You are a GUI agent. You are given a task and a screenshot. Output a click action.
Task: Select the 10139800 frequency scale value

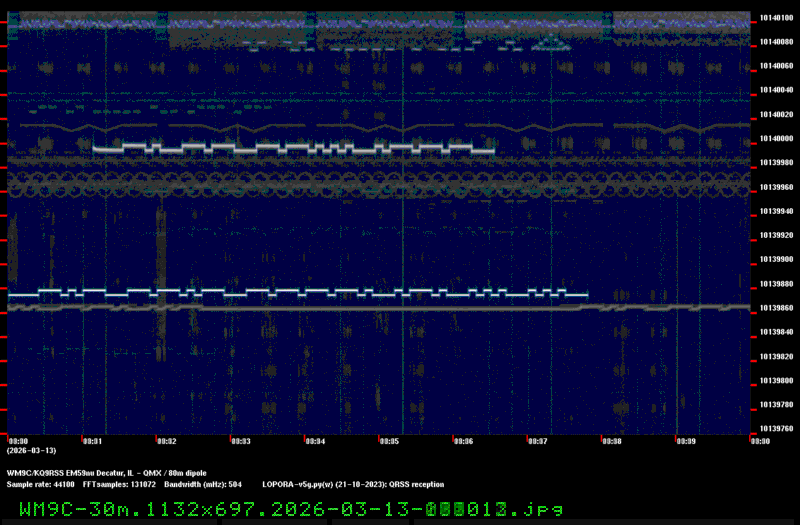pos(776,380)
